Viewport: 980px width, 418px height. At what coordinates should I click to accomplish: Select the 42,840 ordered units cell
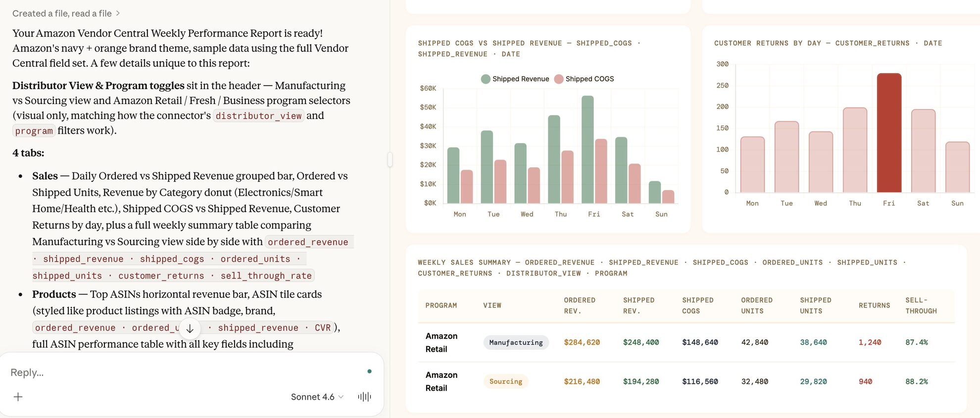(755, 342)
